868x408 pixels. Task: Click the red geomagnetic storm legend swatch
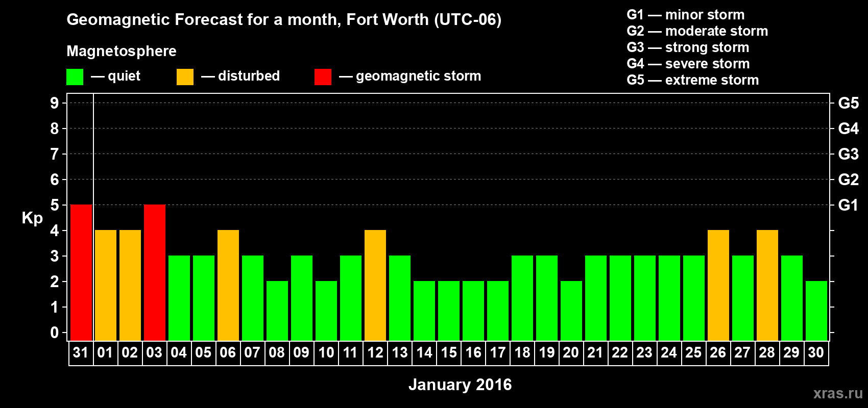323,77
